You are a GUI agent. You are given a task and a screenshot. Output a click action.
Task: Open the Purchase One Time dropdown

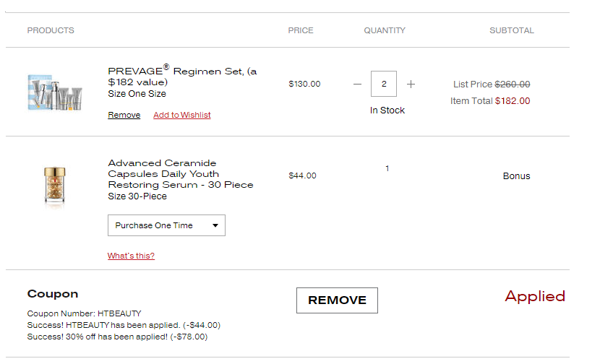coord(166,225)
